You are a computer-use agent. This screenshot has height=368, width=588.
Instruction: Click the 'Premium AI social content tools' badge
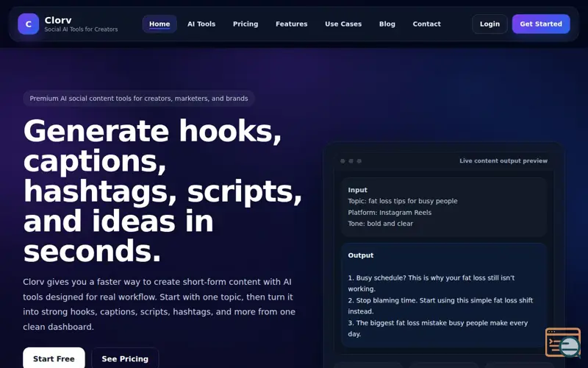tap(139, 99)
